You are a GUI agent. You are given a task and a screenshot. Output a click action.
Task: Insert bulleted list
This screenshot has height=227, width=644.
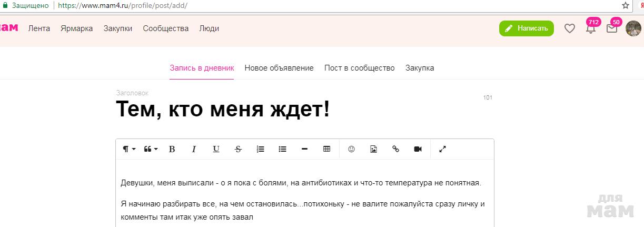tap(282, 149)
